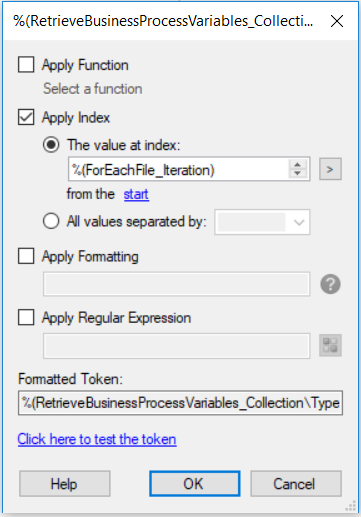The image size is (361, 517).
Task: Toggle the 'start' link after 'from the'
Action: [136, 194]
